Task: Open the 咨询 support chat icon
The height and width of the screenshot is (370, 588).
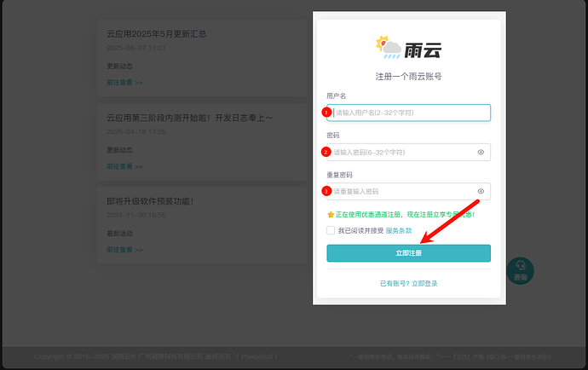Action: point(520,270)
